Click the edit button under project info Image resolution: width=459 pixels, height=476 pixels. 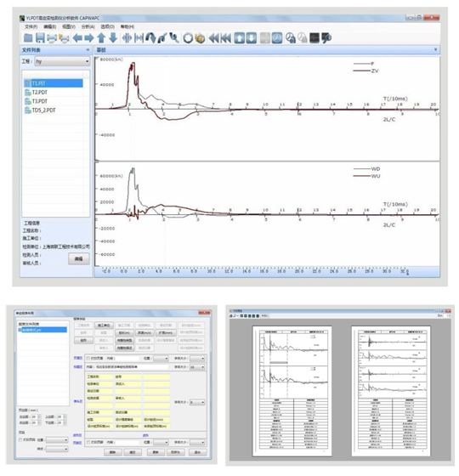point(78,259)
